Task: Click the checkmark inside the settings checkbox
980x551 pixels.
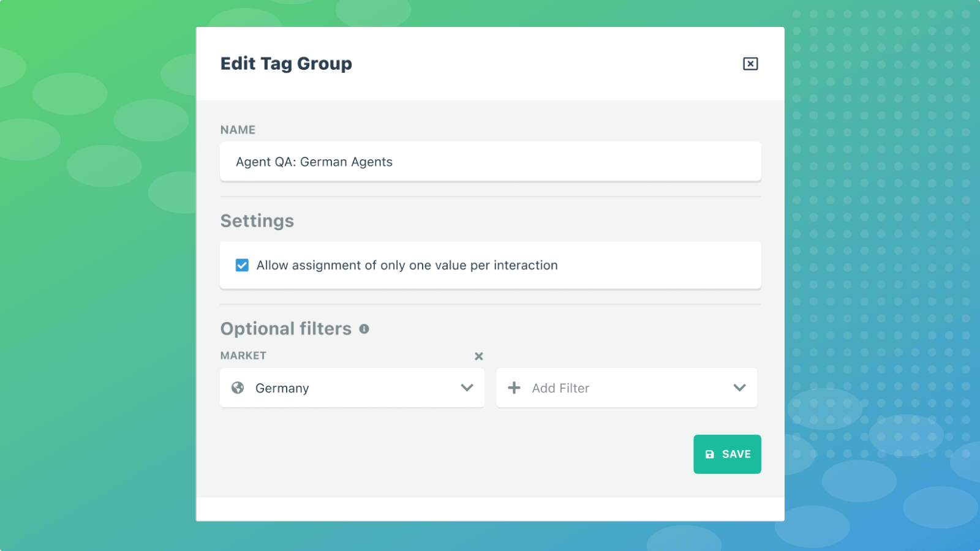Action: click(242, 265)
